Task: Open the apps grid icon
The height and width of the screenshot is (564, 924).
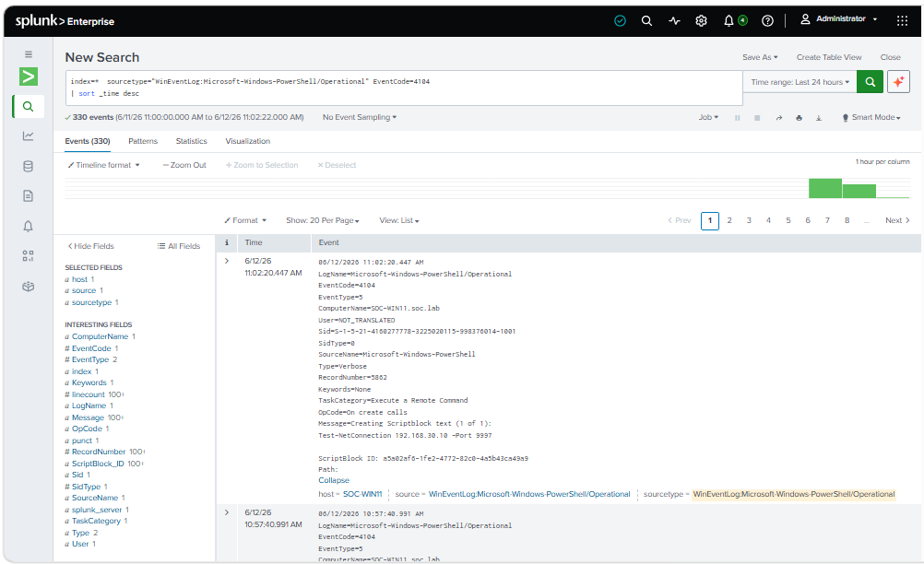Action: point(902,21)
